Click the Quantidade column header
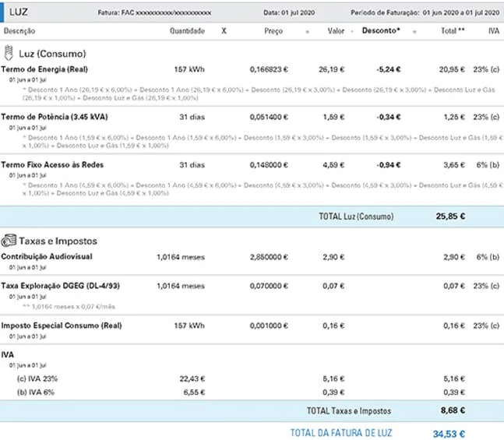The image size is (504, 440). (x=187, y=31)
